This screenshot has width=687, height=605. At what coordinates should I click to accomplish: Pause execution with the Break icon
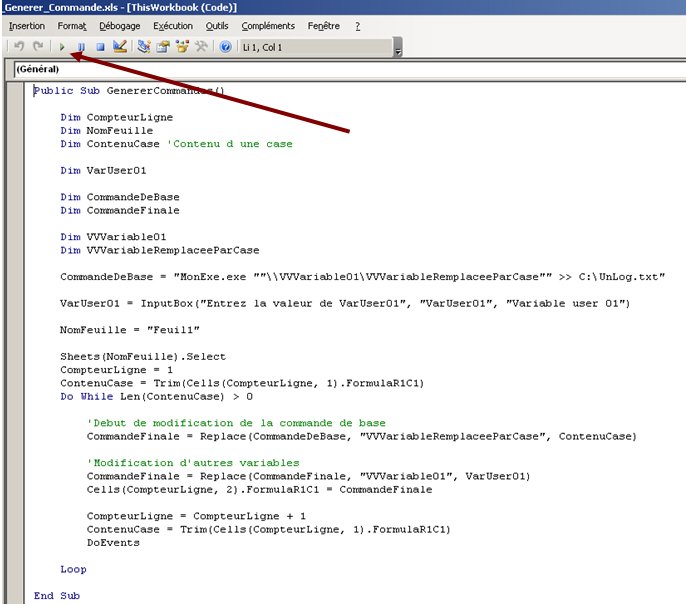click(81, 47)
